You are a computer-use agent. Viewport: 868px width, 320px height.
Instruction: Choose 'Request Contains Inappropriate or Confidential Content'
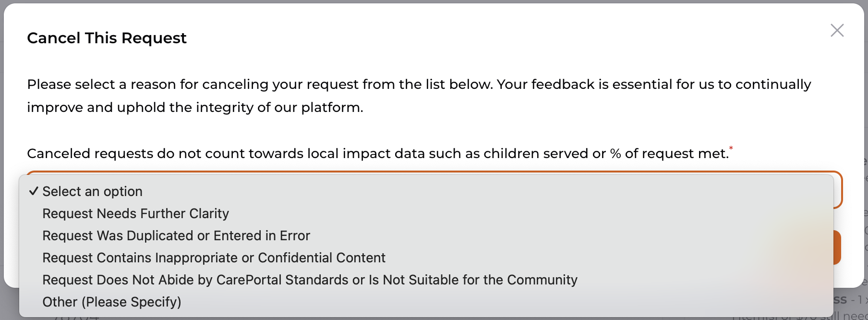[x=214, y=258]
